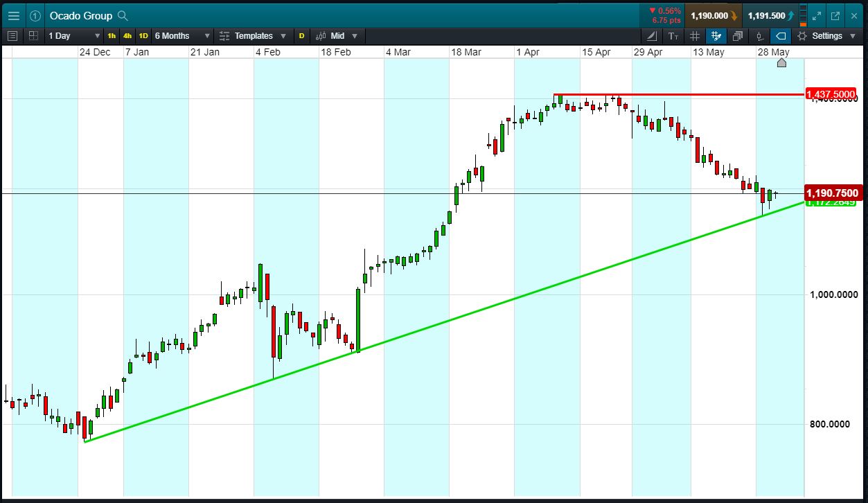Click the 24 Dec date label
This screenshot has width=868, height=503.
(x=94, y=52)
